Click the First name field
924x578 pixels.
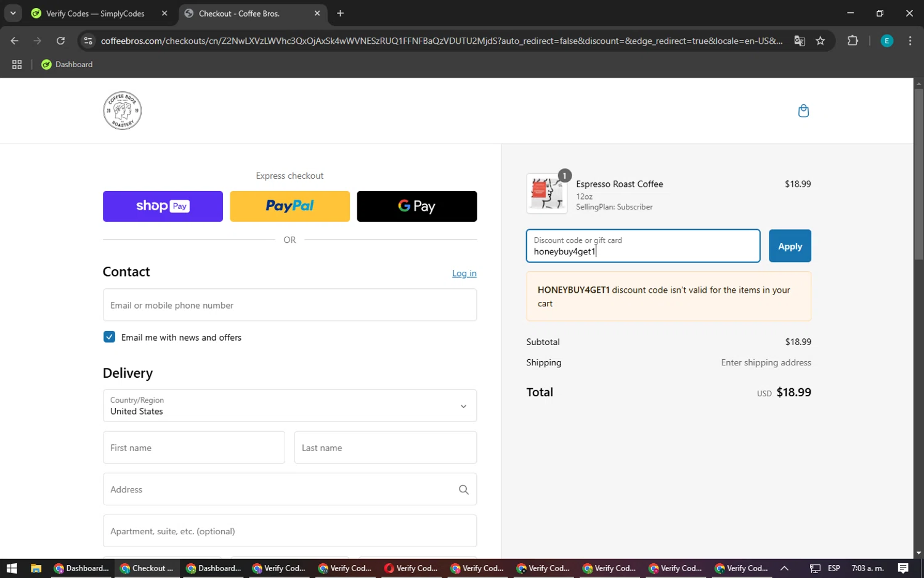[193, 447]
